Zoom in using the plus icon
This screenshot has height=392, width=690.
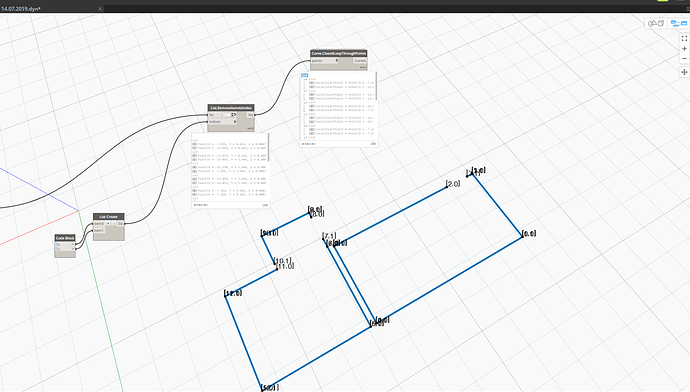pos(684,49)
